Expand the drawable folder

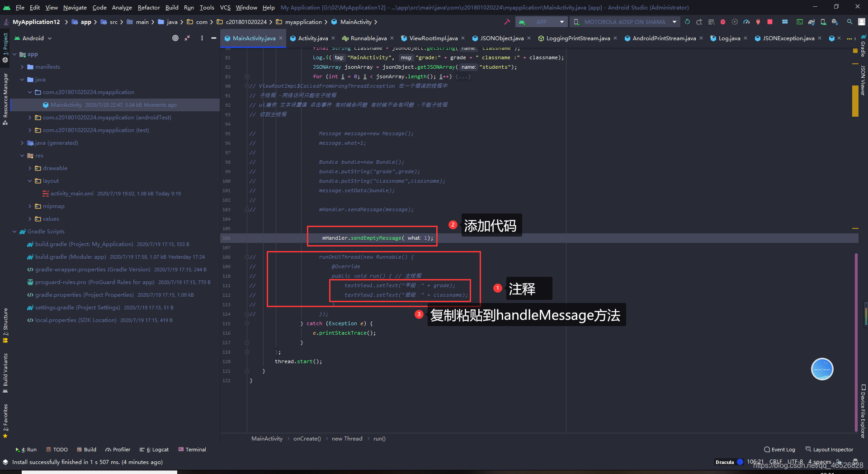pyautogui.click(x=30, y=168)
